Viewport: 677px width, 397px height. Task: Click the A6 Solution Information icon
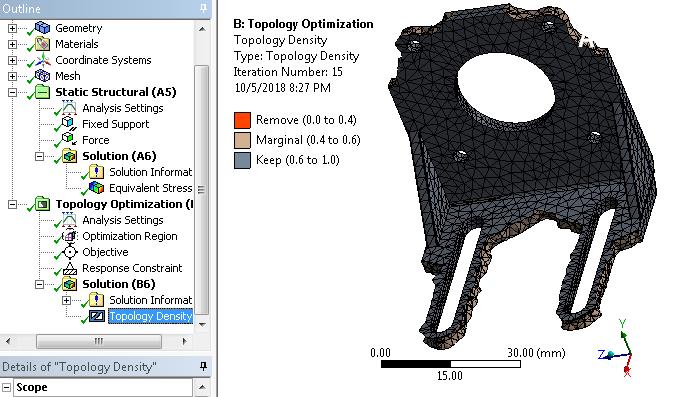[96, 172]
